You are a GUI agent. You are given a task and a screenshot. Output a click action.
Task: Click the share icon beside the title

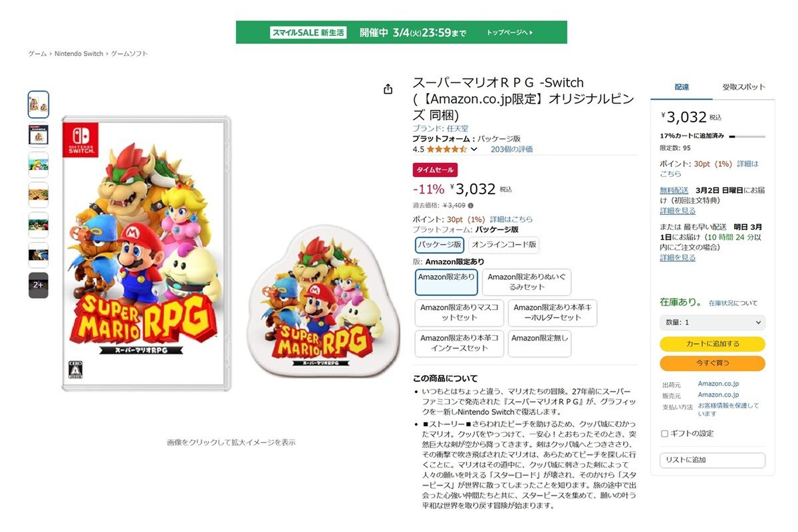(388, 88)
